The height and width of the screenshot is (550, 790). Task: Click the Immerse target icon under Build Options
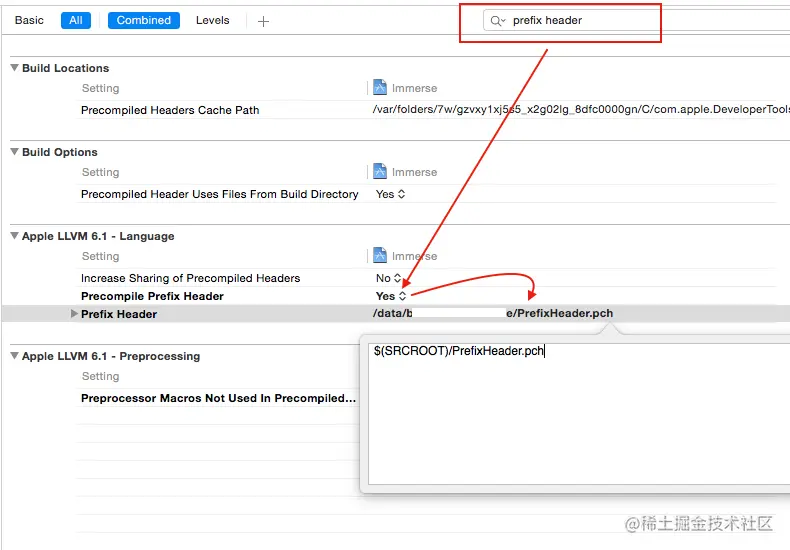380,171
